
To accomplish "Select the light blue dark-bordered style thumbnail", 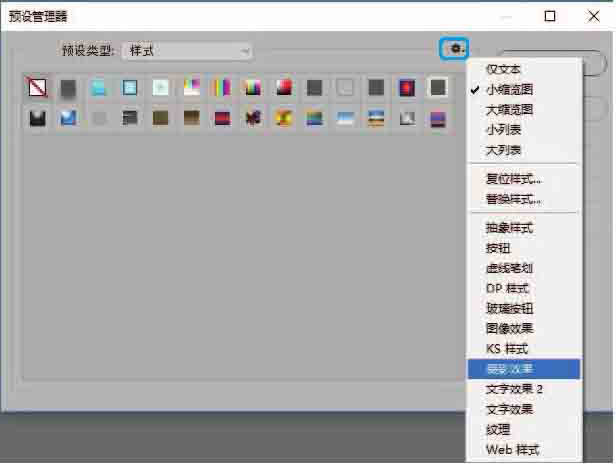I will pos(130,87).
